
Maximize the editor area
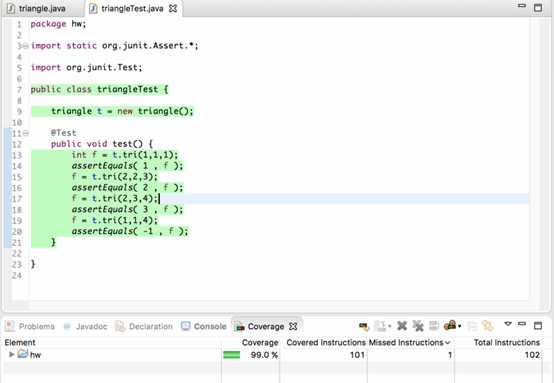click(538, 7)
